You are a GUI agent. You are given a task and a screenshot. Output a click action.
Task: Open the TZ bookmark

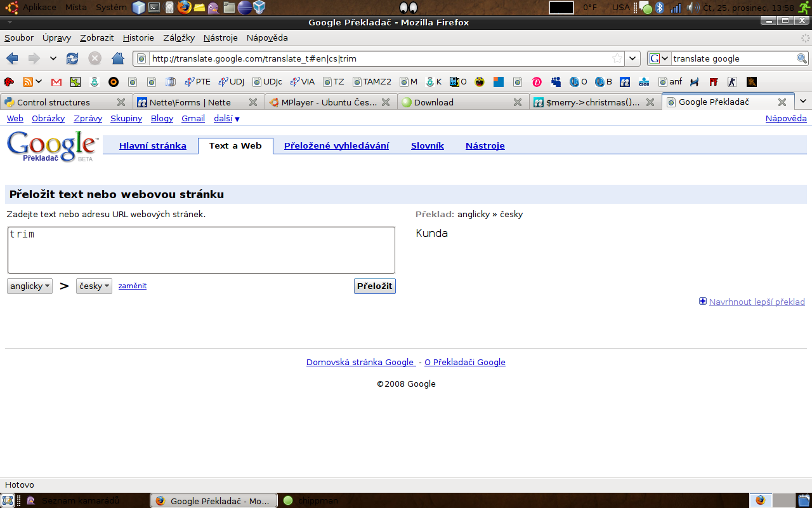pos(334,82)
